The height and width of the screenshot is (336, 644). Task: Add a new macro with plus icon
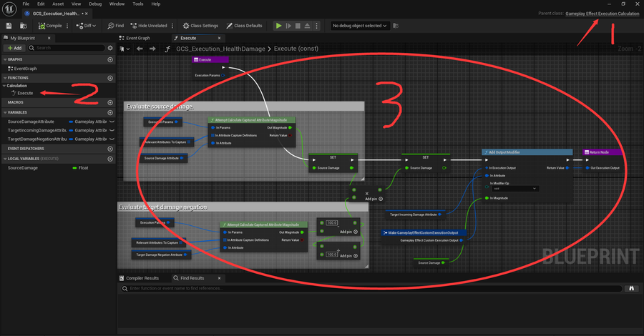pyautogui.click(x=110, y=102)
